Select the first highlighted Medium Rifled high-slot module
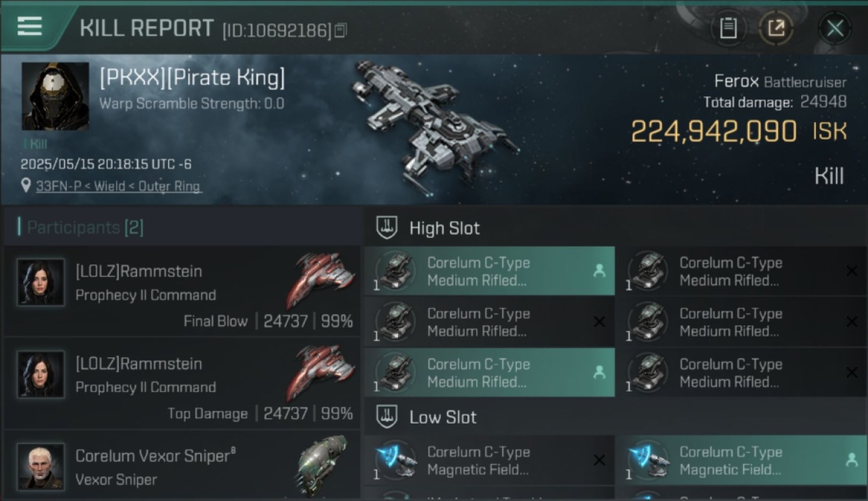Screen dimensions: 868x501 (x=489, y=271)
